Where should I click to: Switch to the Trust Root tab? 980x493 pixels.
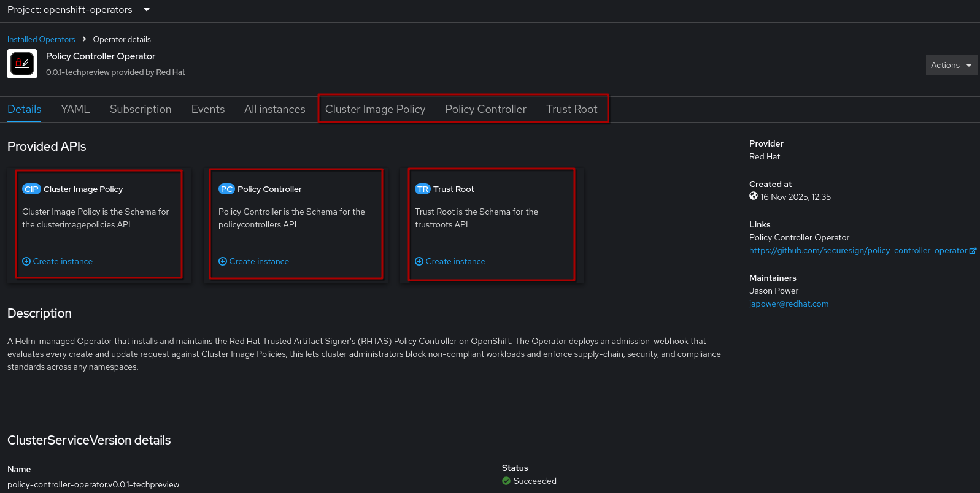pyautogui.click(x=571, y=109)
